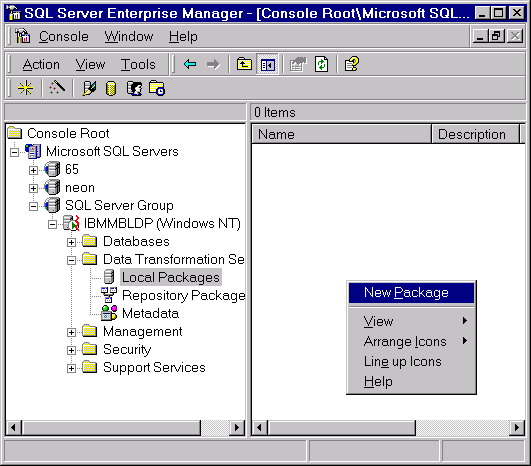531x466 pixels.
Task: Click the New Login people icon
Action: pyautogui.click(x=134, y=88)
